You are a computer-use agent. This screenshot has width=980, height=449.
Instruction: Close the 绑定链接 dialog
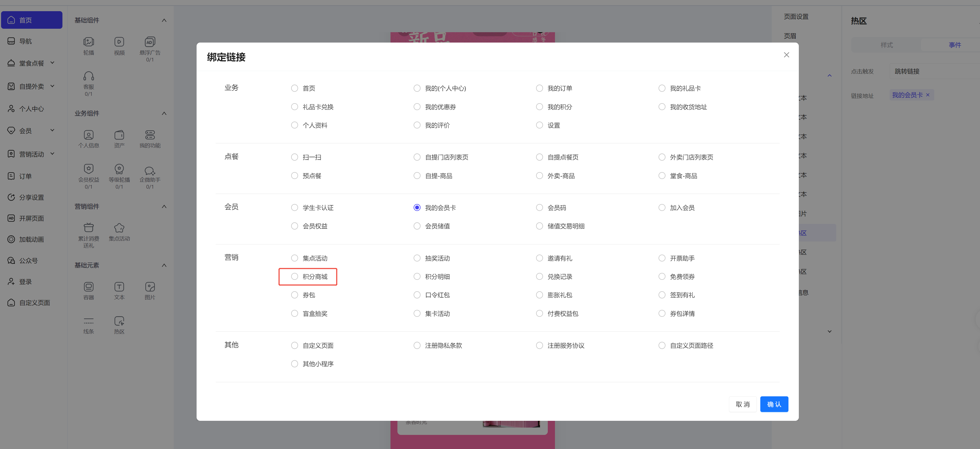coord(786,55)
